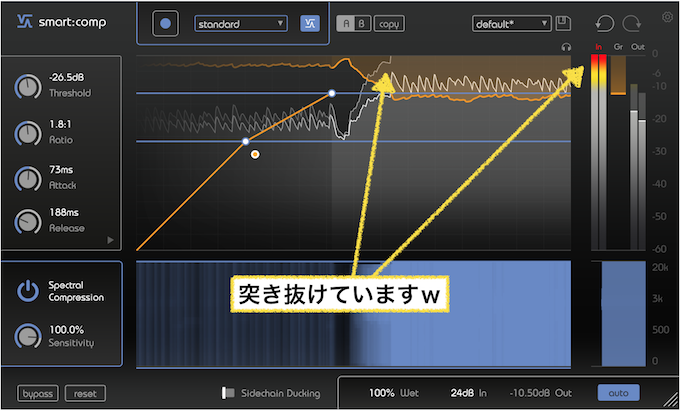Click the Spectral Compression label
This screenshot has width=680, height=410.
click(x=76, y=291)
